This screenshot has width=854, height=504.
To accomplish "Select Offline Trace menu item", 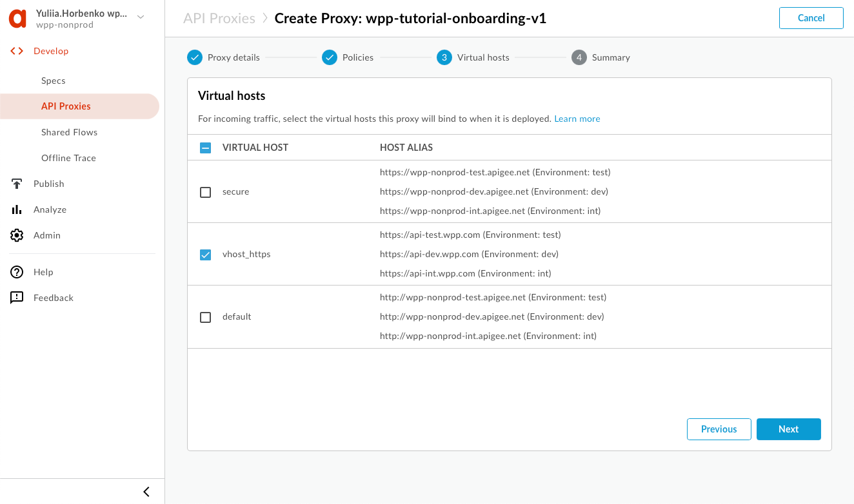I will point(68,158).
